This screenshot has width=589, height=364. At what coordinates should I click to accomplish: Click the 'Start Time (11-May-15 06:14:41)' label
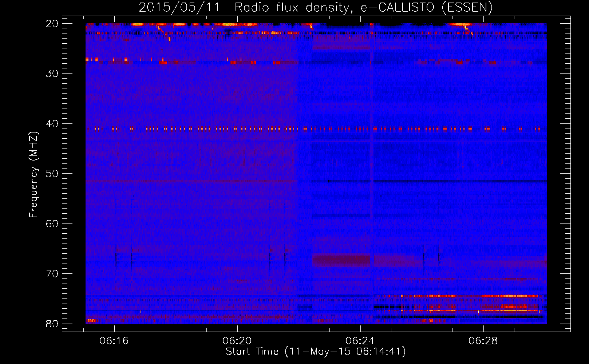pos(316,352)
